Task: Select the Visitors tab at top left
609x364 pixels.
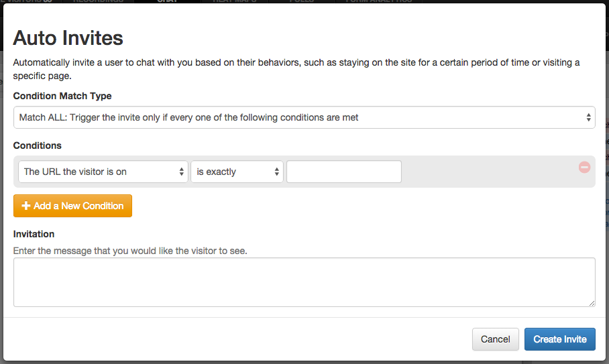Action: pos(26,1)
